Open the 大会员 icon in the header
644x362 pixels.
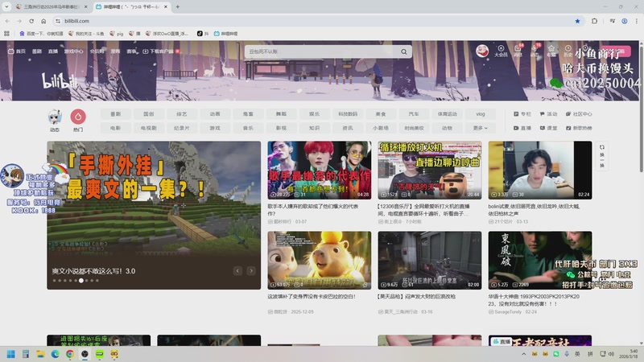pos(501,51)
